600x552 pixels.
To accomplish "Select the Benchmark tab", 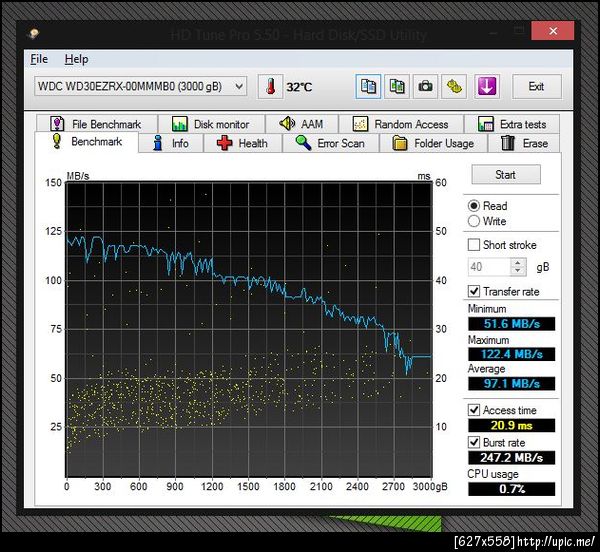I will pyautogui.click(x=87, y=142).
